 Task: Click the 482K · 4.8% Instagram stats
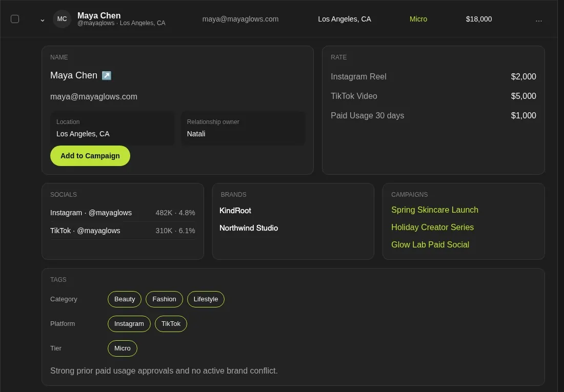click(x=175, y=213)
